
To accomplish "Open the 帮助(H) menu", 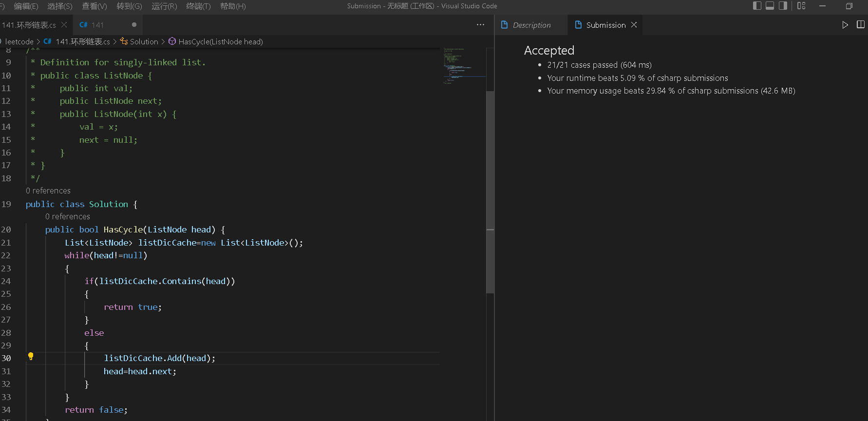I will click(233, 6).
